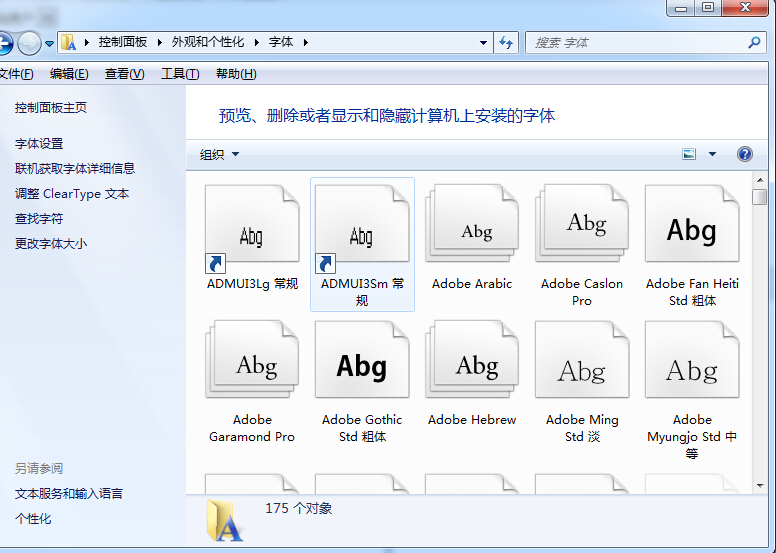
Task: Select the Adobe Hebrew font icon
Action: [472, 360]
